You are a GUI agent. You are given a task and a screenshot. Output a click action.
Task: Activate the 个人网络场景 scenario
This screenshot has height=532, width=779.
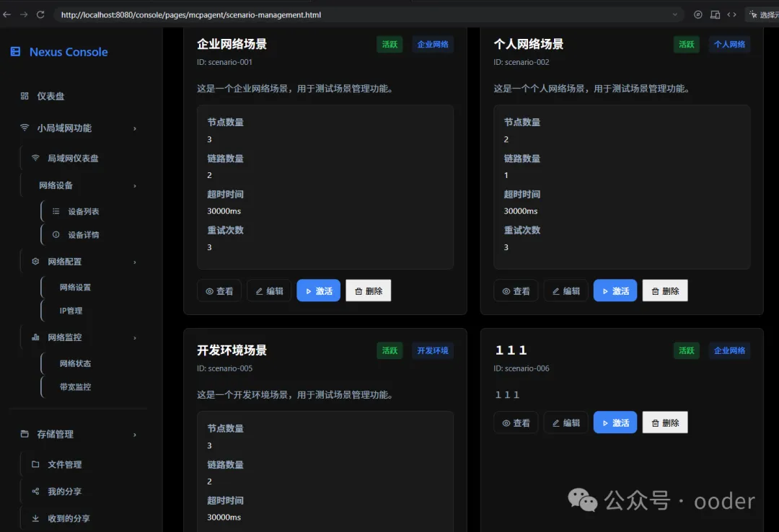pyautogui.click(x=615, y=291)
